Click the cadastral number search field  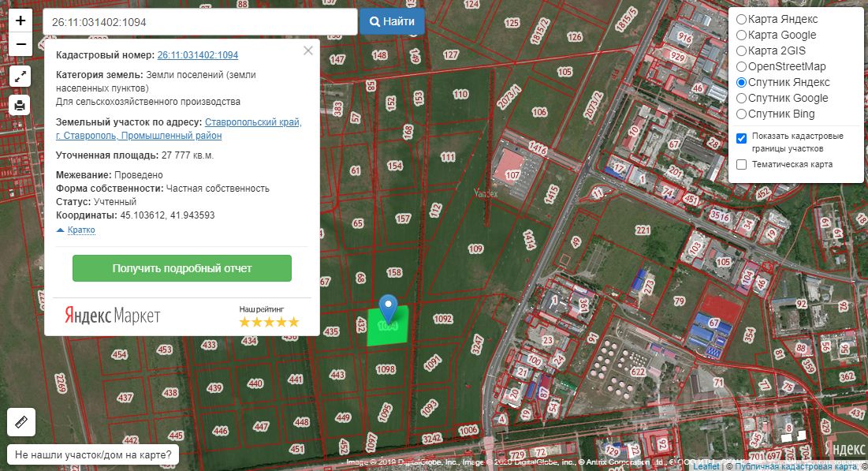200,22
